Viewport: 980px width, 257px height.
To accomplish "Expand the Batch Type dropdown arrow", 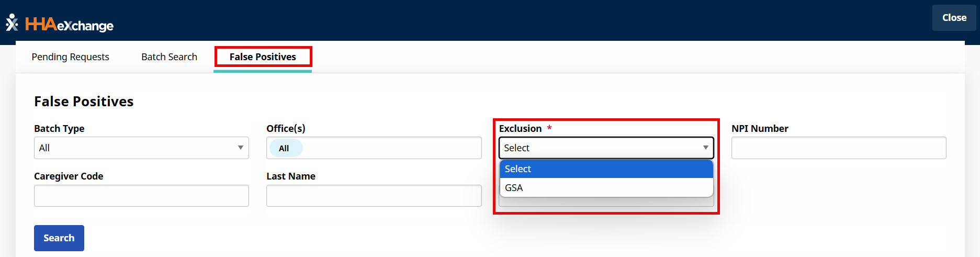I will (x=240, y=148).
